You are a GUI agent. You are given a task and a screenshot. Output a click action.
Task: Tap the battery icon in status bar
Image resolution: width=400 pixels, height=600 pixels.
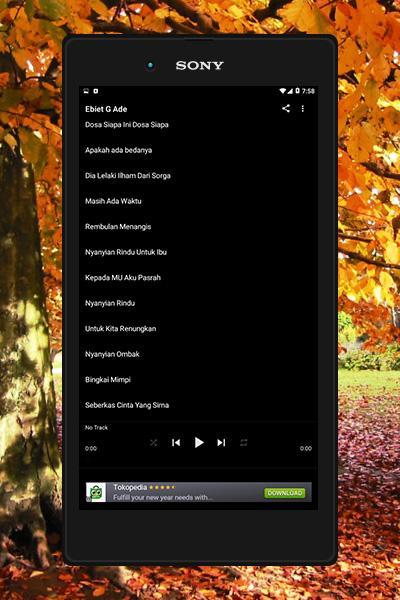(297, 91)
